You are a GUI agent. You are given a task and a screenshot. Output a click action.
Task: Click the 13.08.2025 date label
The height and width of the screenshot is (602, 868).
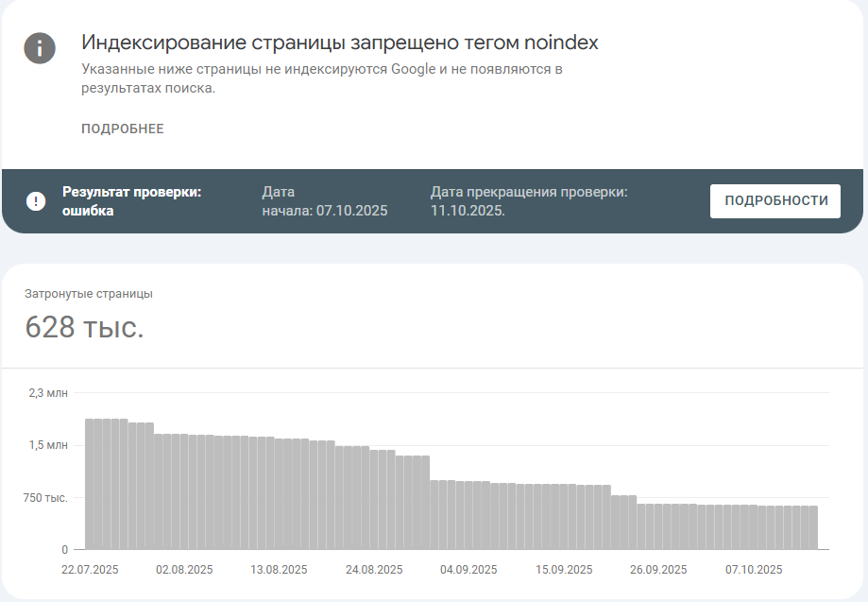pyautogui.click(x=279, y=569)
